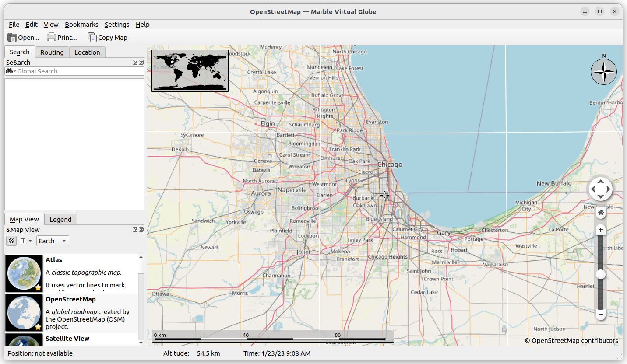Image resolution: width=627 pixels, height=364 pixels.
Task: Click the compass rose on the map
Action: pos(604,71)
